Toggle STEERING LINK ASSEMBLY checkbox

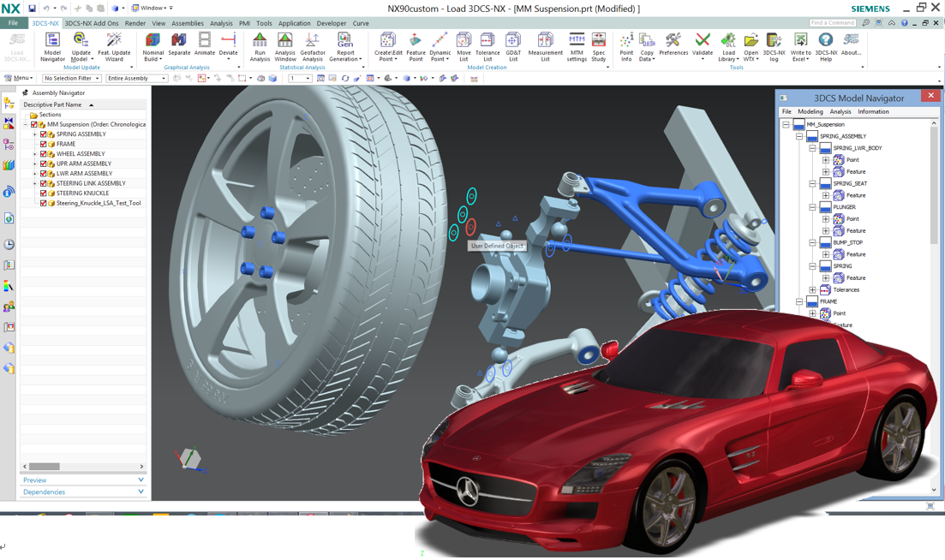tap(44, 183)
